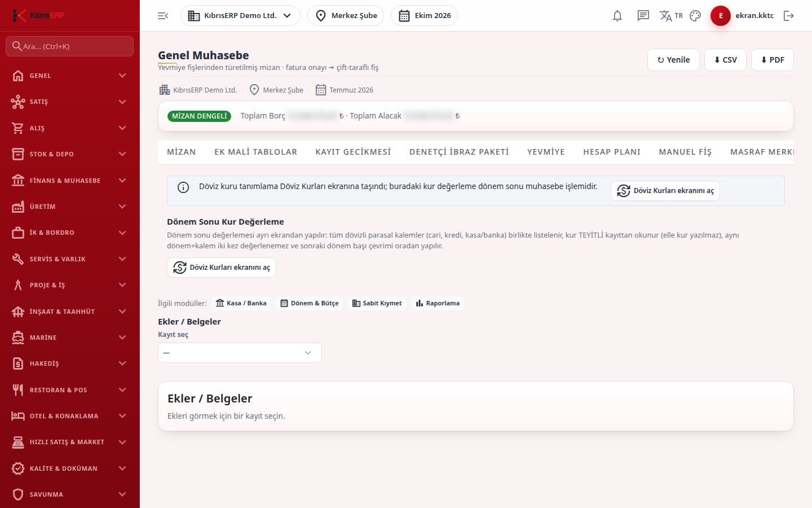
Task: Open the YEVMİYE tab
Action: pos(546,152)
